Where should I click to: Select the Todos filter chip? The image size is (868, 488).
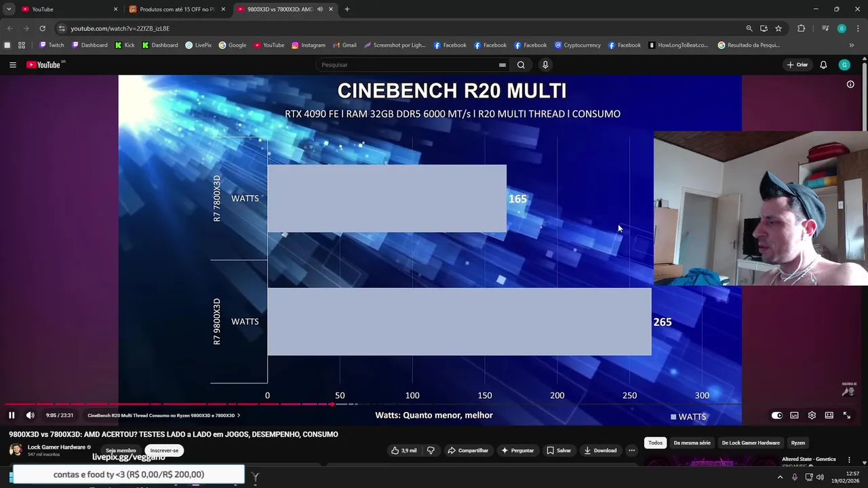pos(655,443)
